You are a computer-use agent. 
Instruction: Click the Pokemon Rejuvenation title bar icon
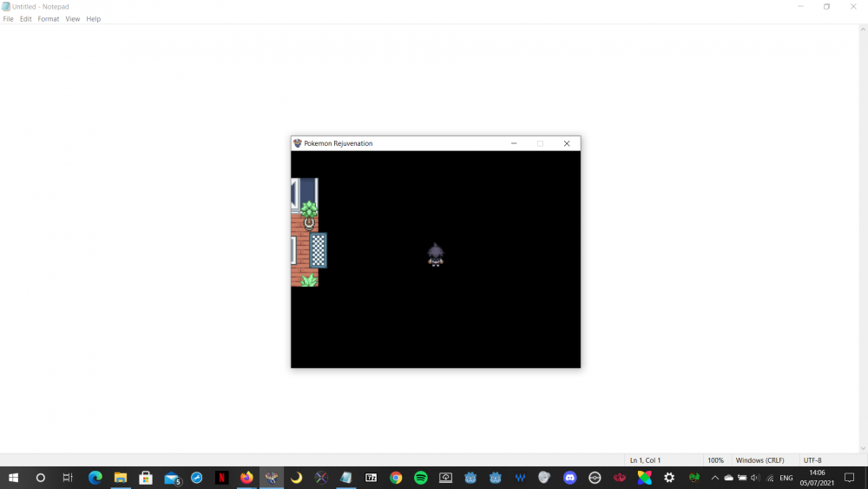point(297,143)
